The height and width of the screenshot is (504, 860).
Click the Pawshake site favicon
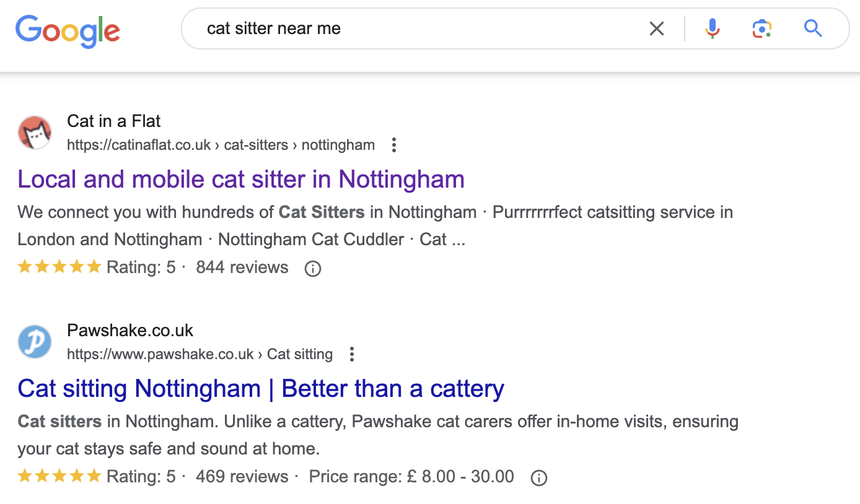point(35,342)
